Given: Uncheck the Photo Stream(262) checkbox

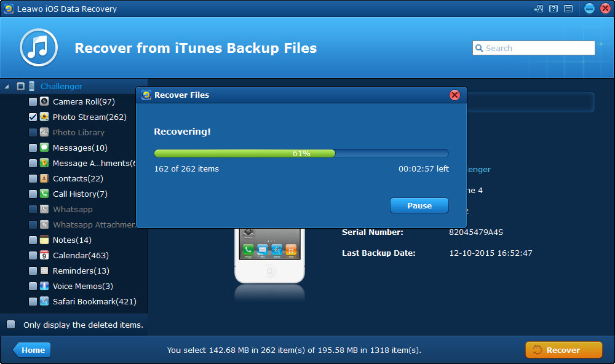Looking at the screenshot, I should [x=33, y=117].
